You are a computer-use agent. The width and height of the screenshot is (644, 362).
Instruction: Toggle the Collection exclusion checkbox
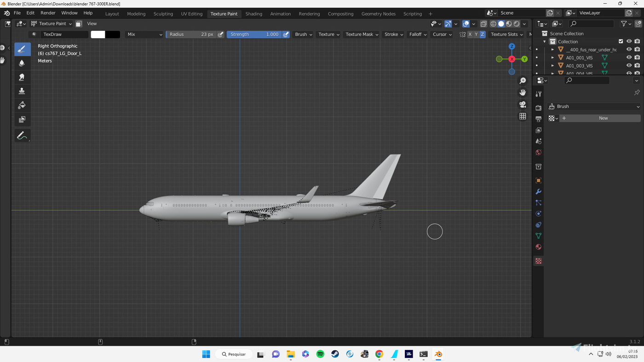point(621,41)
